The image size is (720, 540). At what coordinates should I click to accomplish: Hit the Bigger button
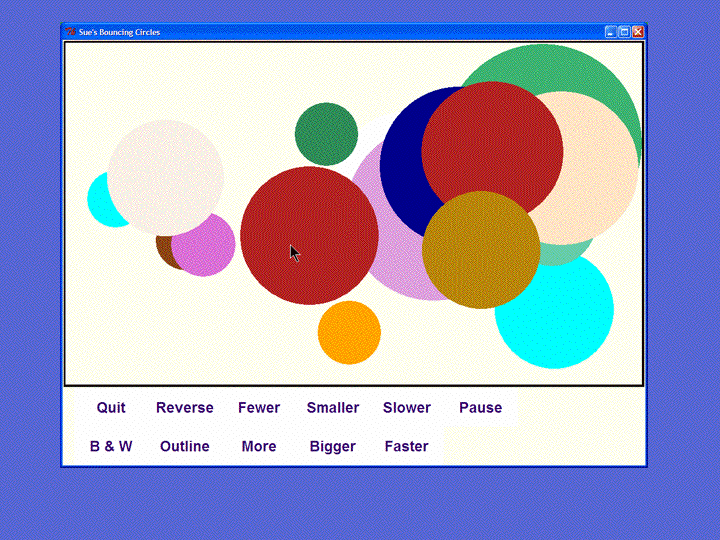coord(333,446)
